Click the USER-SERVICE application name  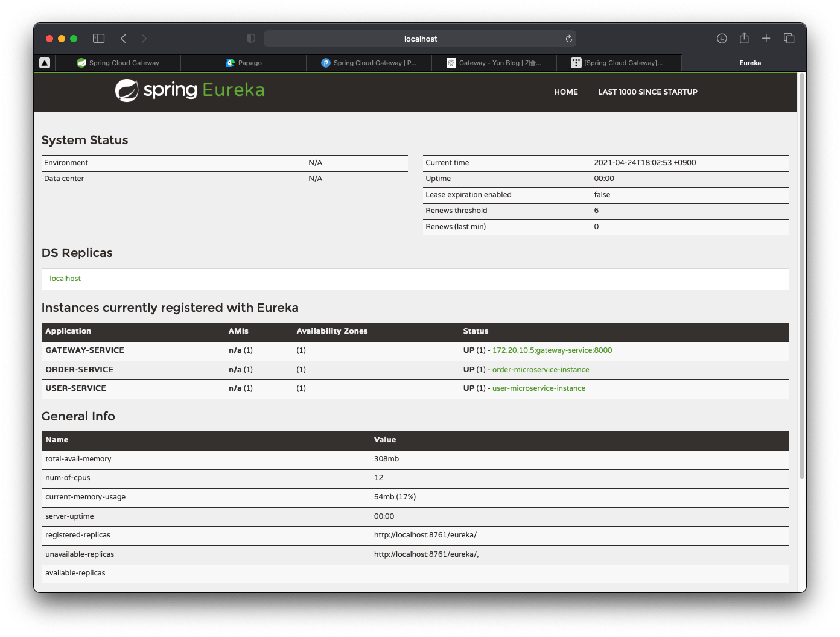75,388
